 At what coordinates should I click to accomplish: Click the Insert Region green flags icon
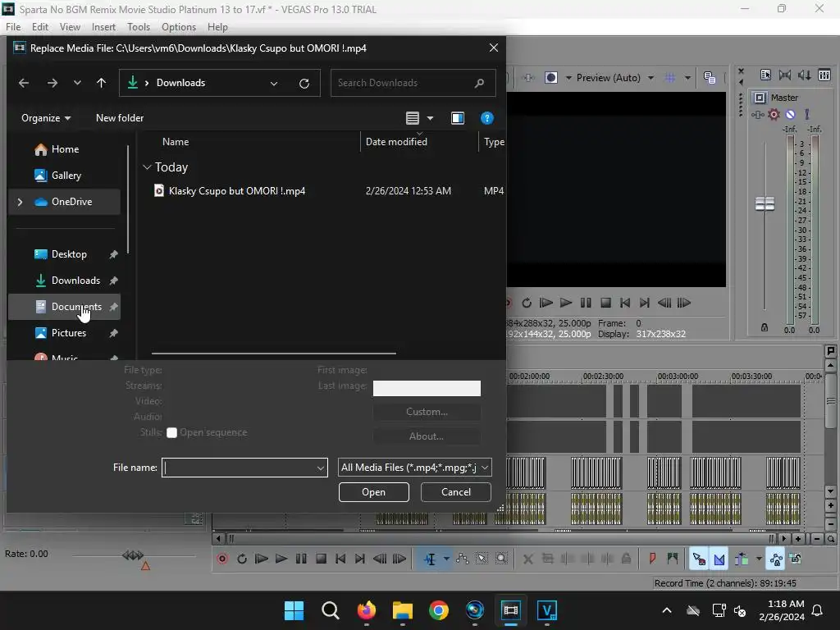pos(673,559)
